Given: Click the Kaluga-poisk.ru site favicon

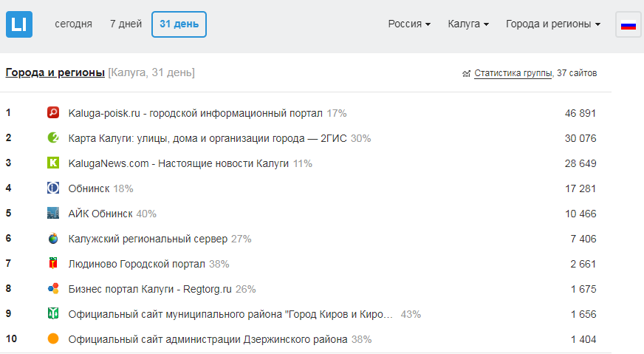Looking at the screenshot, I should pos(53,113).
